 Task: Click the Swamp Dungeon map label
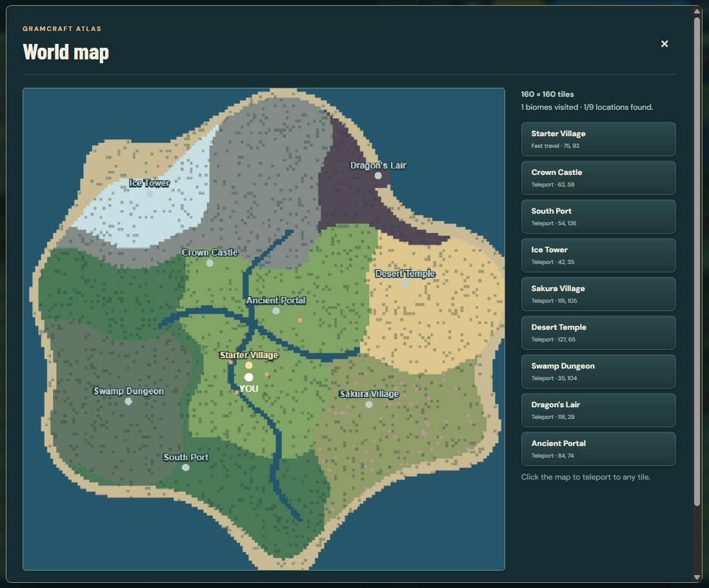click(x=128, y=391)
